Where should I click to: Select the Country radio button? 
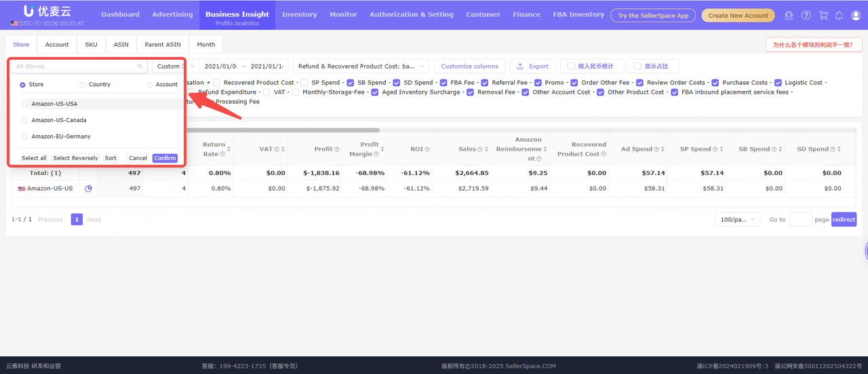[83, 85]
